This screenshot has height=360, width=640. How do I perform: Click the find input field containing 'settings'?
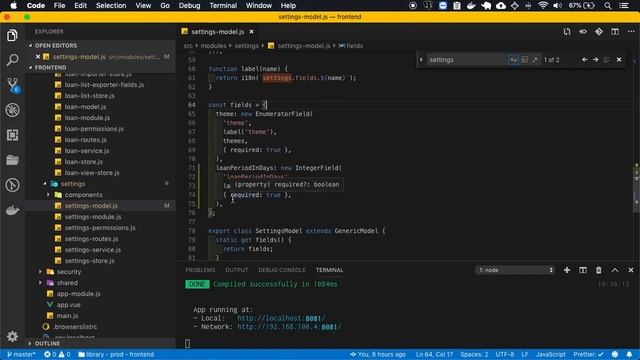coord(466,60)
